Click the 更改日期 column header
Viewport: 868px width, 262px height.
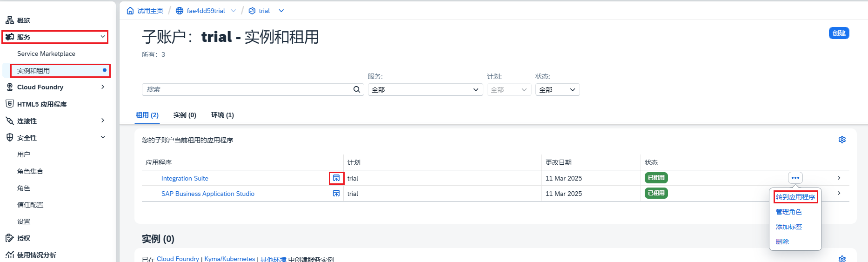tap(558, 162)
